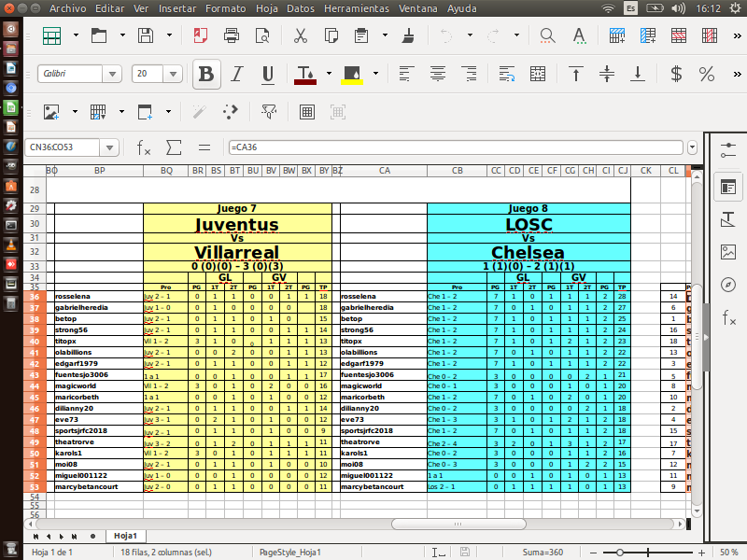This screenshot has width=747, height=560.
Task: Open the Function Wizard
Action: 144,147
